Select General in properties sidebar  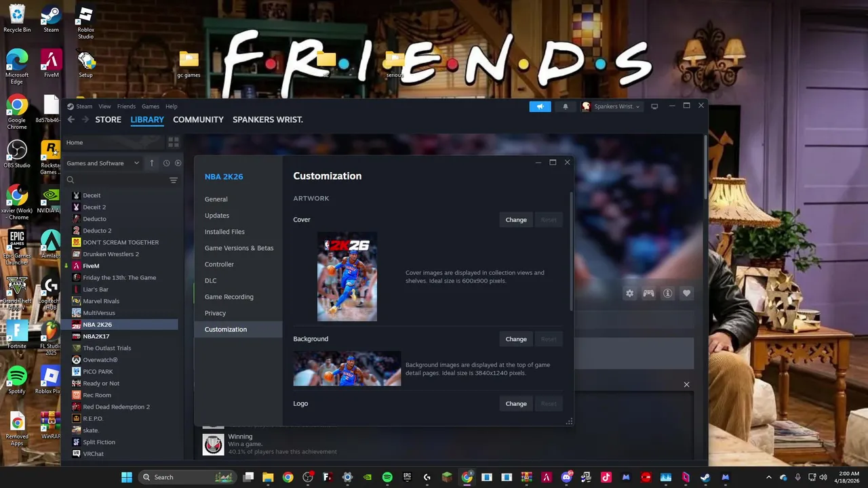238,199
